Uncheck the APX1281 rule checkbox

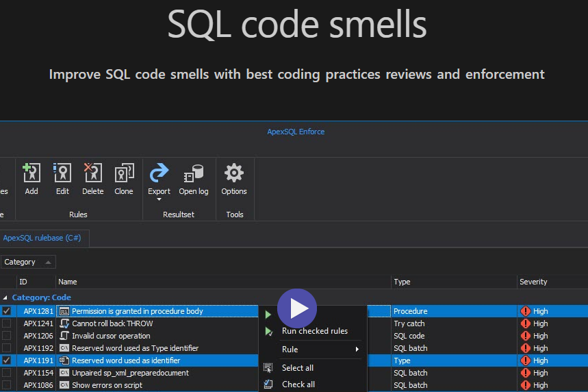(x=6, y=311)
